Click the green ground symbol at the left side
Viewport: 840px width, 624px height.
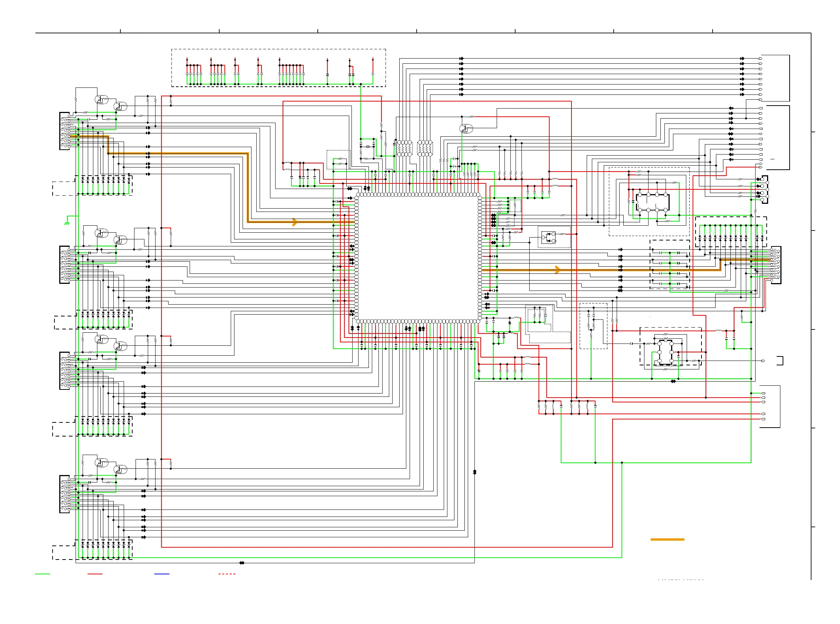(x=67, y=223)
